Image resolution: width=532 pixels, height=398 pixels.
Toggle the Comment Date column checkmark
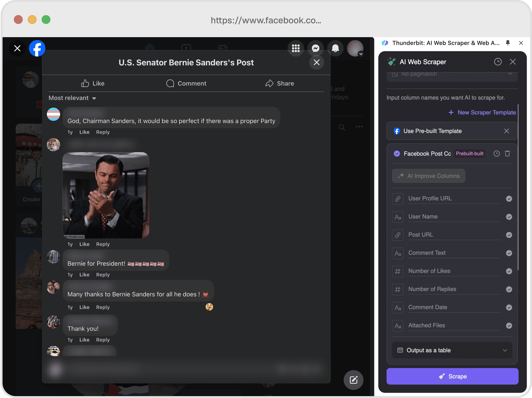pos(509,308)
